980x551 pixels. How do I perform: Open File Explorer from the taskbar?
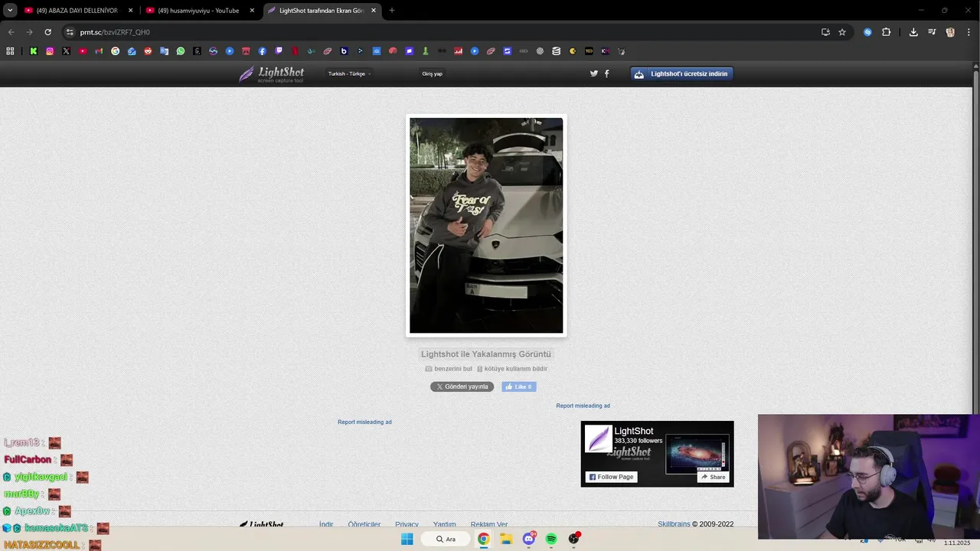point(506,539)
